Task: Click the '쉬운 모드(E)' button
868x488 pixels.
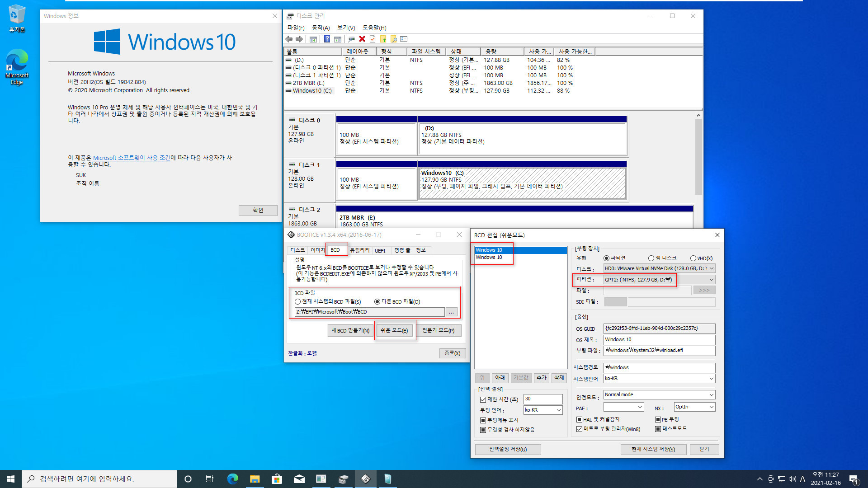Action: [x=394, y=330]
